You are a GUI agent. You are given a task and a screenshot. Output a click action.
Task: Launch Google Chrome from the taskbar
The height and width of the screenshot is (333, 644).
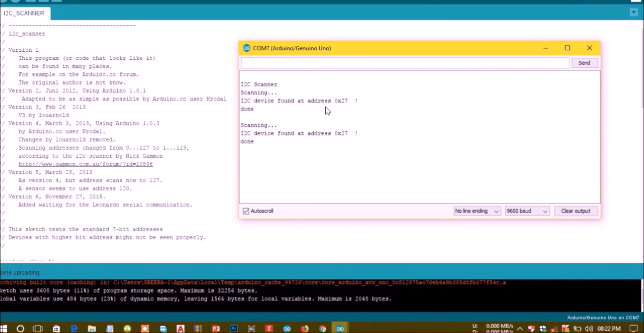pyautogui.click(x=322, y=329)
